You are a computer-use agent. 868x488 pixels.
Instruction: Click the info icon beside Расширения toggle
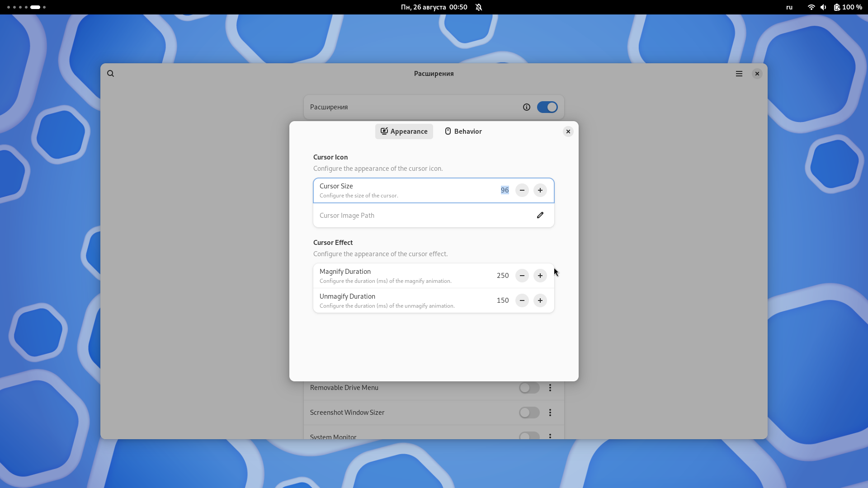(527, 107)
